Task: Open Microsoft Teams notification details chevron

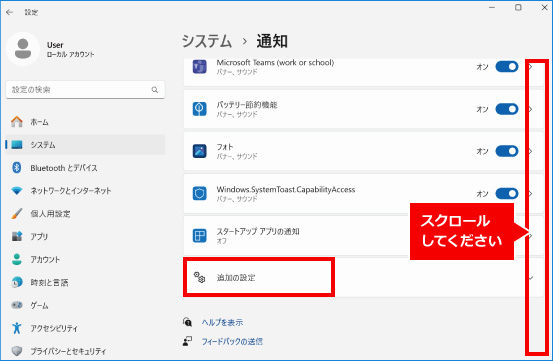Action: 530,67
